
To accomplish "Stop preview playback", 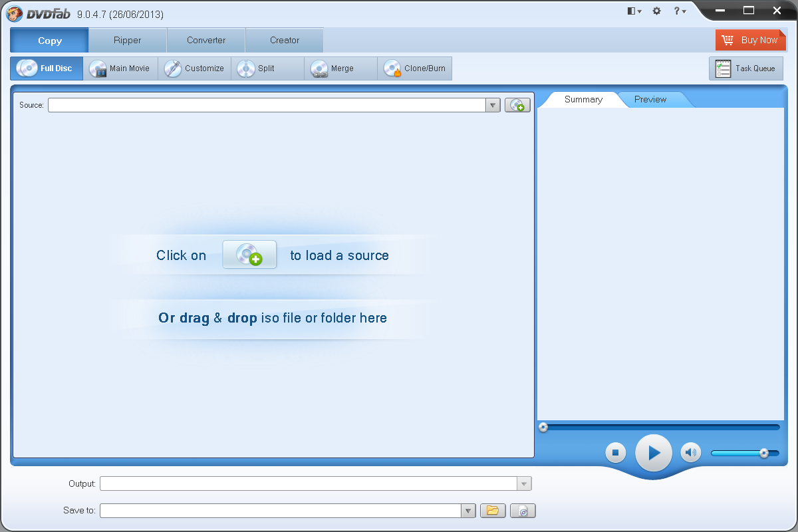I will [x=615, y=453].
